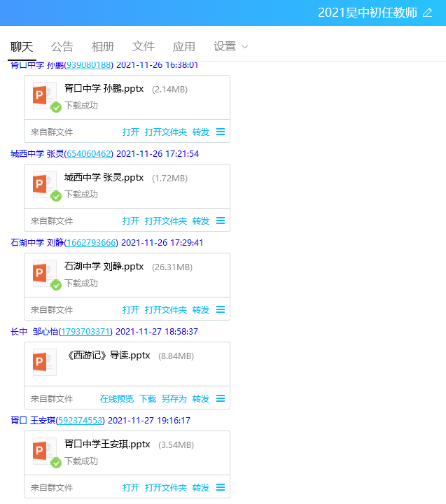Open more-options menu for 胥口中学王安琪.pptx
Screen dimensions: 446x504
221,487
